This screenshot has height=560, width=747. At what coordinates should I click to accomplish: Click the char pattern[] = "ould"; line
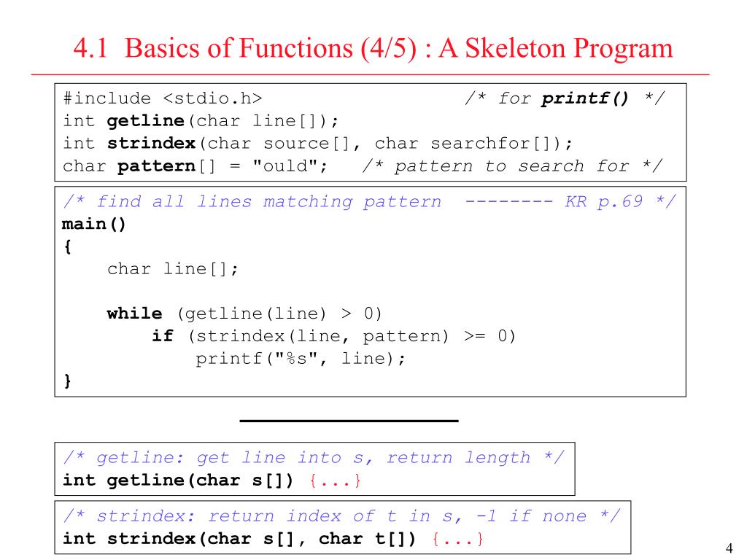[x=196, y=166]
